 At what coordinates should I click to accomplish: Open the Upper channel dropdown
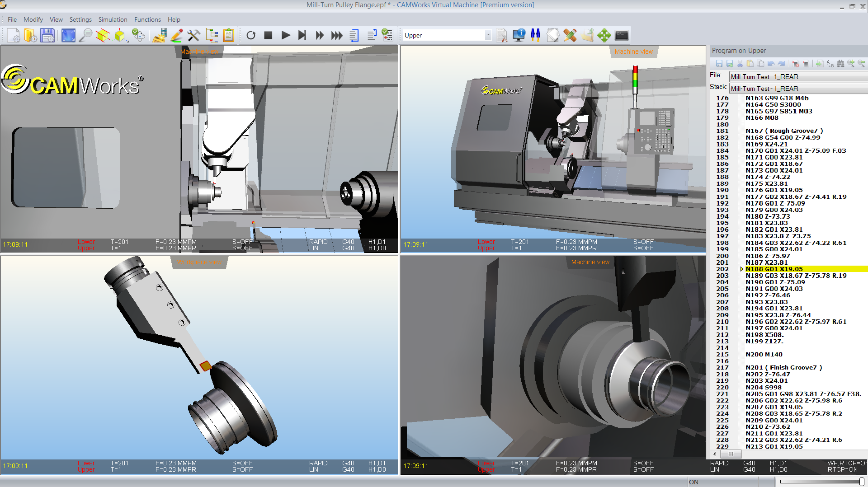pyautogui.click(x=488, y=35)
